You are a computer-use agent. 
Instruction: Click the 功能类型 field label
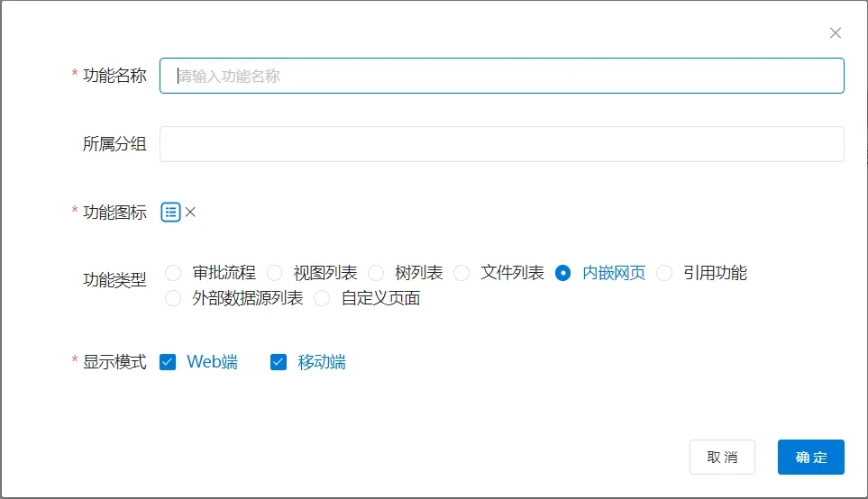coord(114,280)
